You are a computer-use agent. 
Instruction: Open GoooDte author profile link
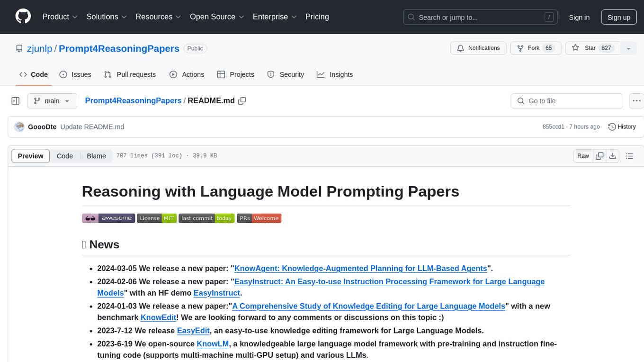[42, 127]
